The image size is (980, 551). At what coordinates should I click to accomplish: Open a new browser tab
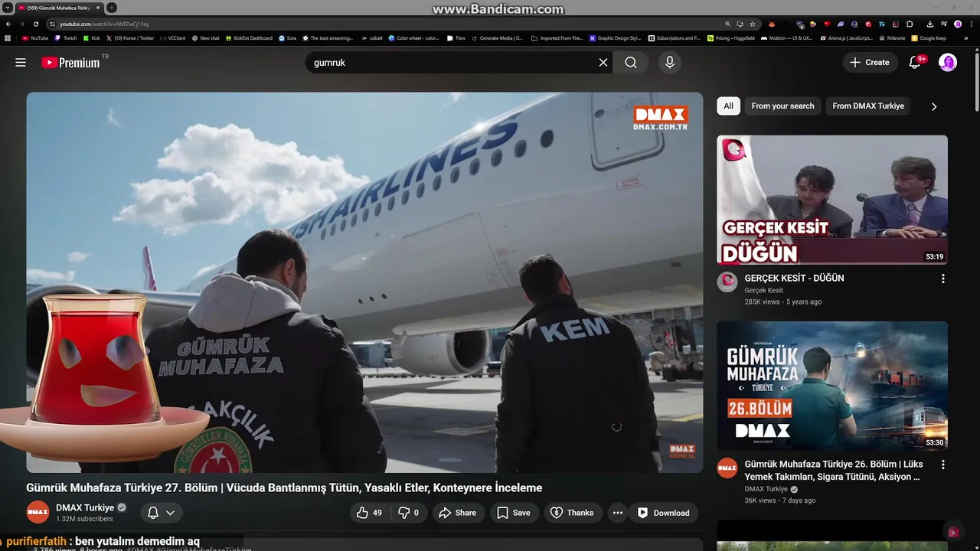112,8
